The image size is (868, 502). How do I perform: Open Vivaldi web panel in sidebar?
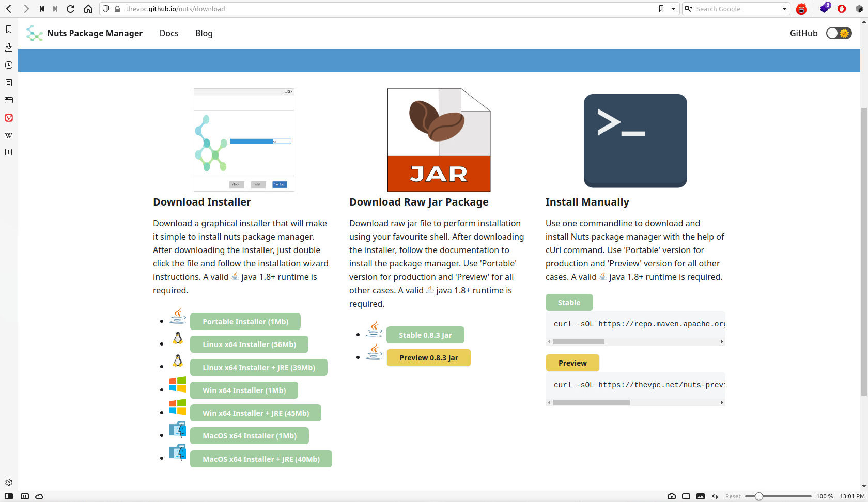[x=9, y=118]
